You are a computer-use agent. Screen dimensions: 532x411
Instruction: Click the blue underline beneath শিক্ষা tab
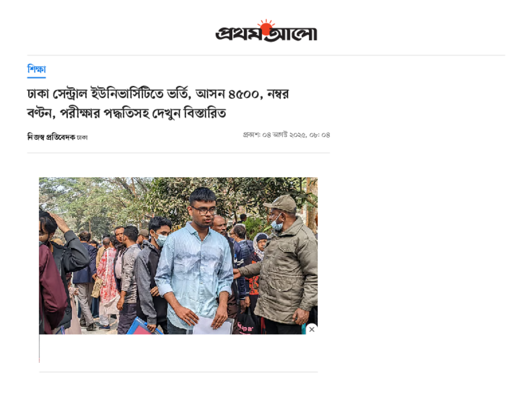tap(36, 77)
